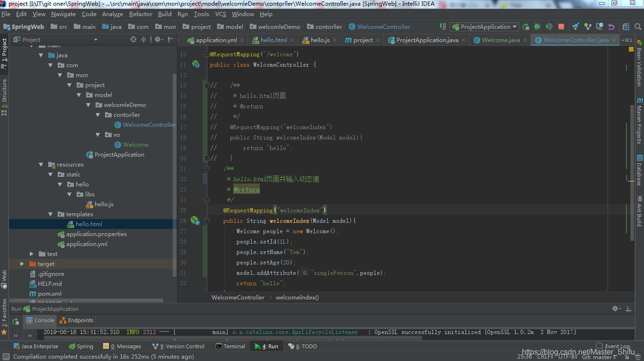The height and width of the screenshot is (361, 644).
Task: Toggle the 1: Project tool window button
Action: pyautogui.click(x=4, y=53)
